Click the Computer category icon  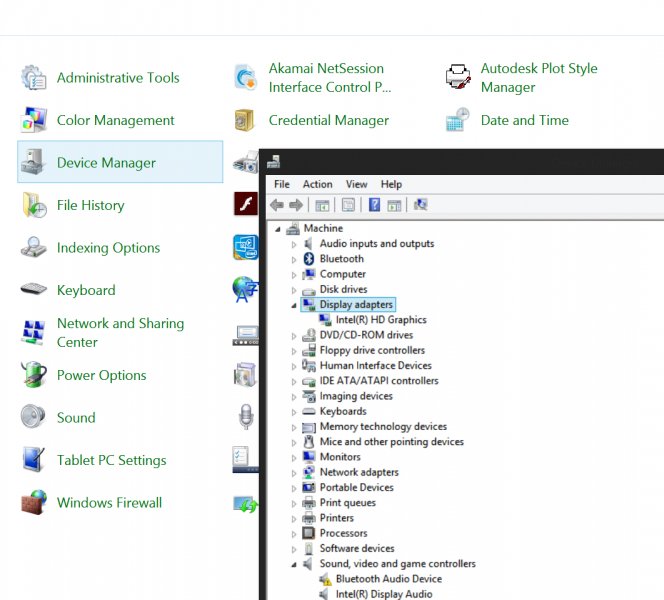pos(309,274)
